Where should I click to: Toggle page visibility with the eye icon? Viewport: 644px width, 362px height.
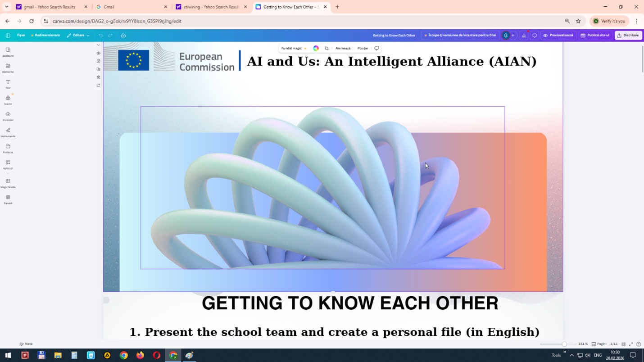pyautogui.click(x=99, y=53)
